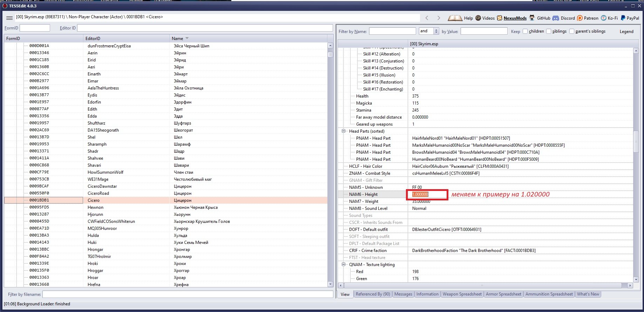Screen dimensions: 644x312
Task: Enable the Keep siblings checkbox
Action: coord(549,31)
